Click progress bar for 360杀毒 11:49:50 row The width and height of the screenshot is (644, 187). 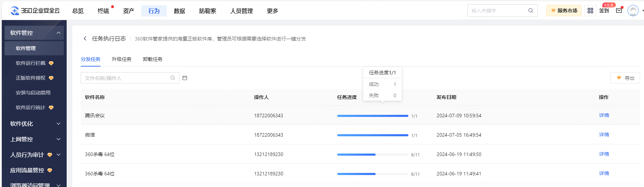tap(373, 154)
